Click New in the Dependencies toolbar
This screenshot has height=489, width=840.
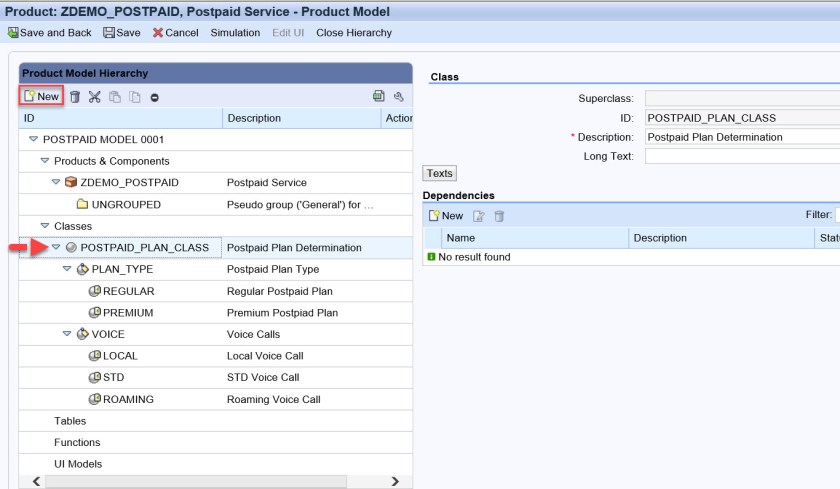pyautogui.click(x=446, y=216)
